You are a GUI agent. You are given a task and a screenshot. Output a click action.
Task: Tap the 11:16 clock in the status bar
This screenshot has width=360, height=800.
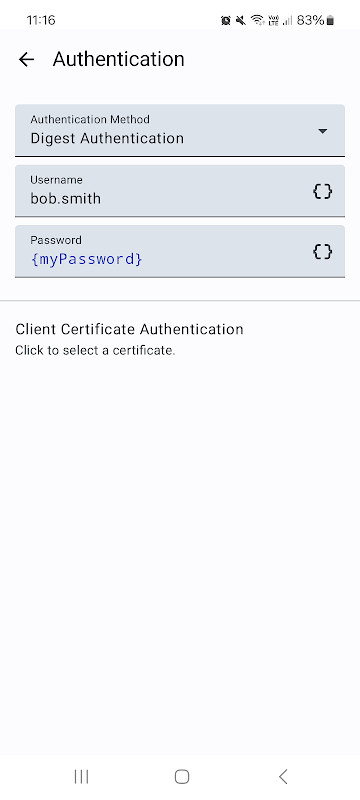pyautogui.click(x=41, y=20)
